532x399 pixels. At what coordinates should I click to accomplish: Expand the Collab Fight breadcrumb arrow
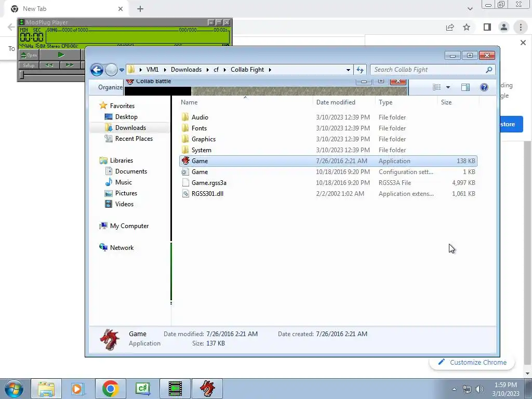point(270,70)
